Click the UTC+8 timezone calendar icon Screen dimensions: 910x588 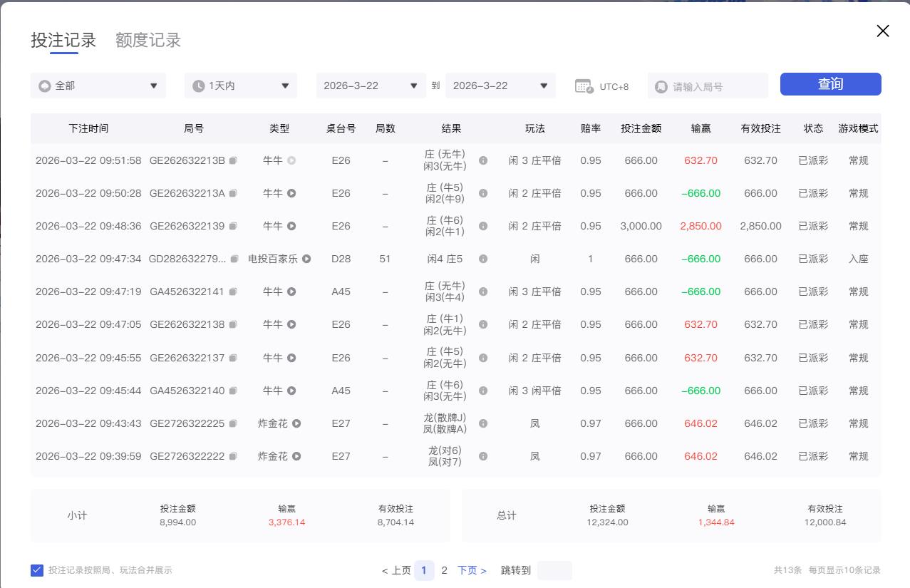(584, 86)
